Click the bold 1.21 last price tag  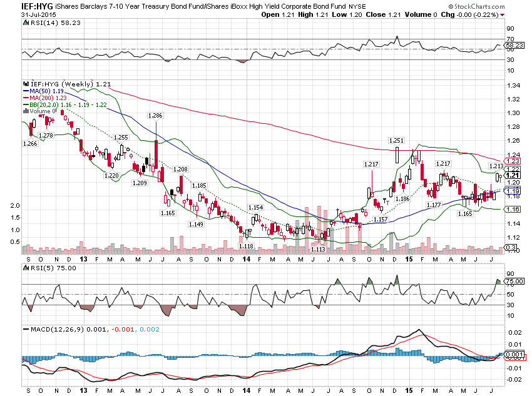(x=513, y=175)
